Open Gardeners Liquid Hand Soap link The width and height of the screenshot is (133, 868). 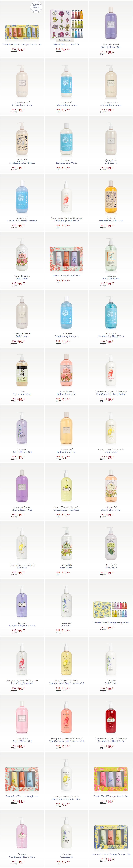click(111, 277)
